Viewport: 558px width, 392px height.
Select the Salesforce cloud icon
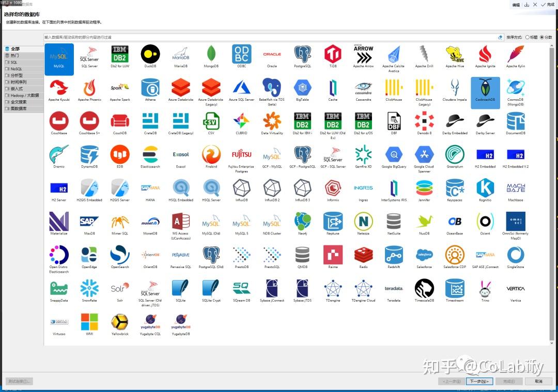(x=424, y=255)
